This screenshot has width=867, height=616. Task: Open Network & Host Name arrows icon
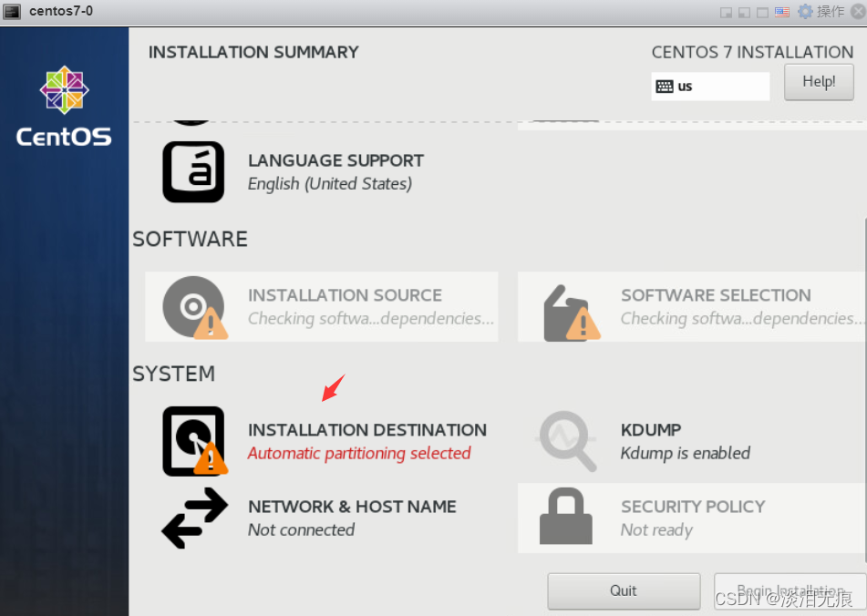194,518
